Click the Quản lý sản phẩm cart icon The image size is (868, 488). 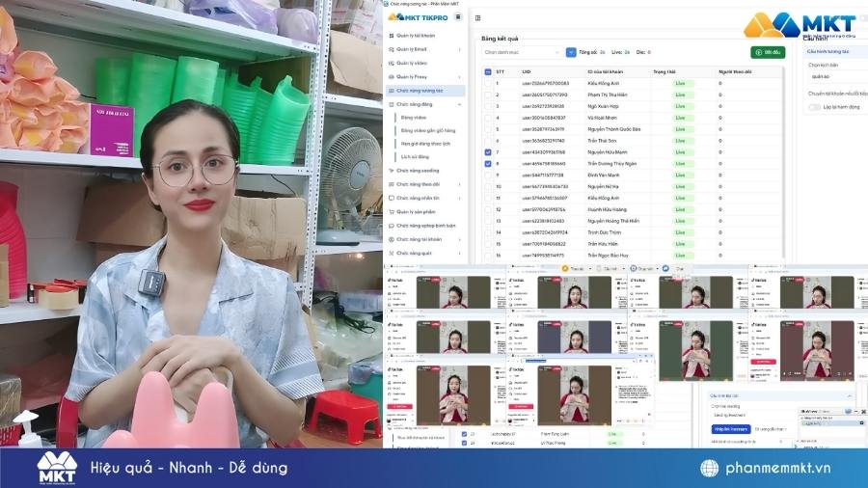click(392, 211)
